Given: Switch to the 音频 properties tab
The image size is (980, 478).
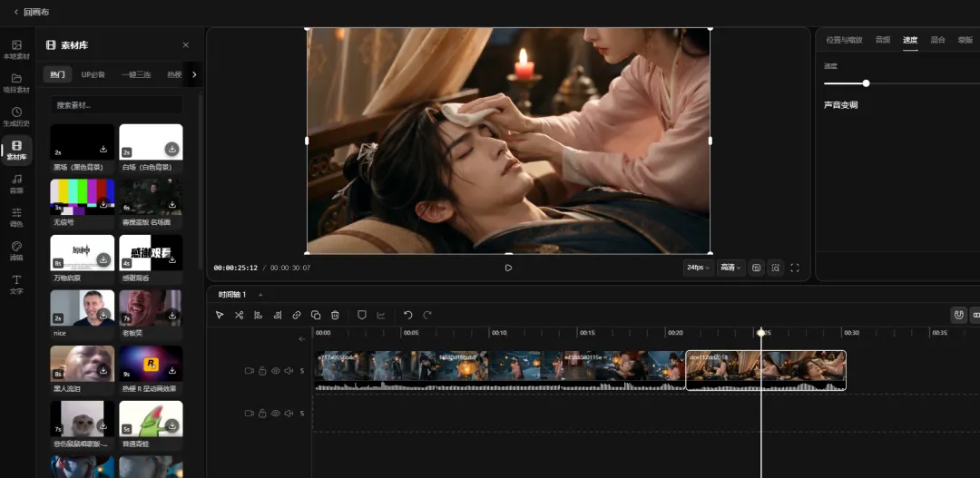Looking at the screenshot, I should 883,40.
